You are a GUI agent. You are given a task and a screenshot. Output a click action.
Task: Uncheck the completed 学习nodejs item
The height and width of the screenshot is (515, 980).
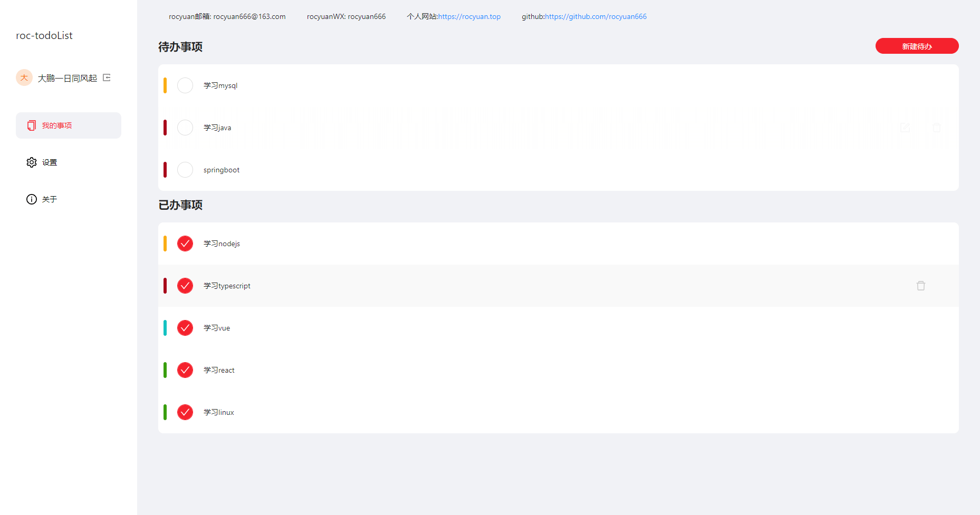pos(185,244)
